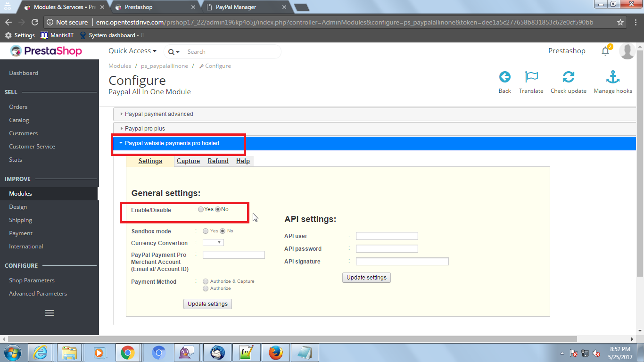Open Dashboard in the sidebar

coord(24,73)
